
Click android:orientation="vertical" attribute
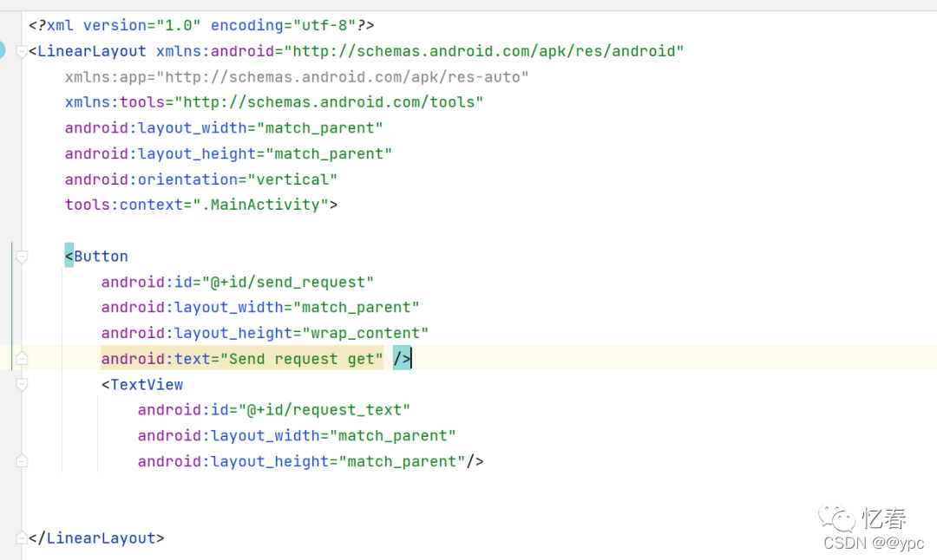pyautogui.click(x=201, y=179)
